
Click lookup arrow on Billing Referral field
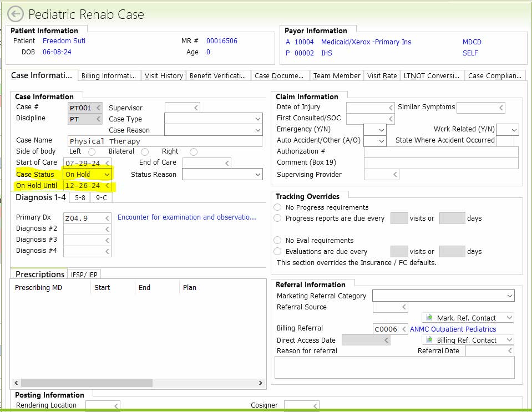pyautogui.click(x=403, y=329)
